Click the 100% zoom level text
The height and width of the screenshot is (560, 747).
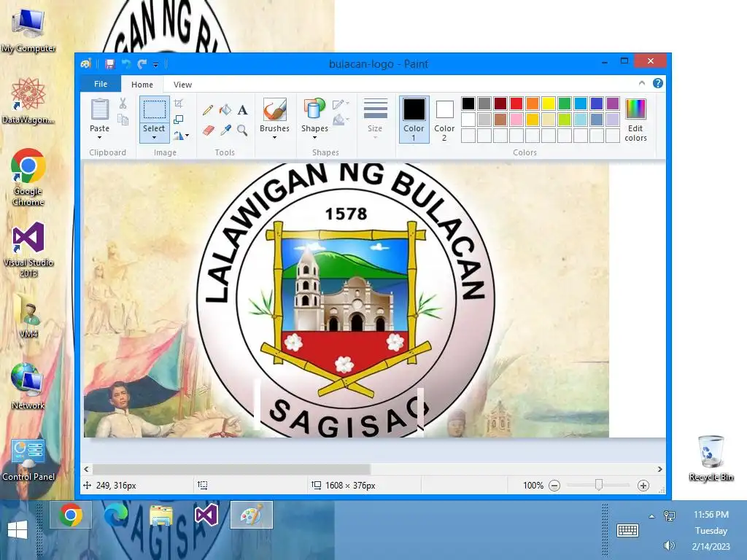point(533,486)
